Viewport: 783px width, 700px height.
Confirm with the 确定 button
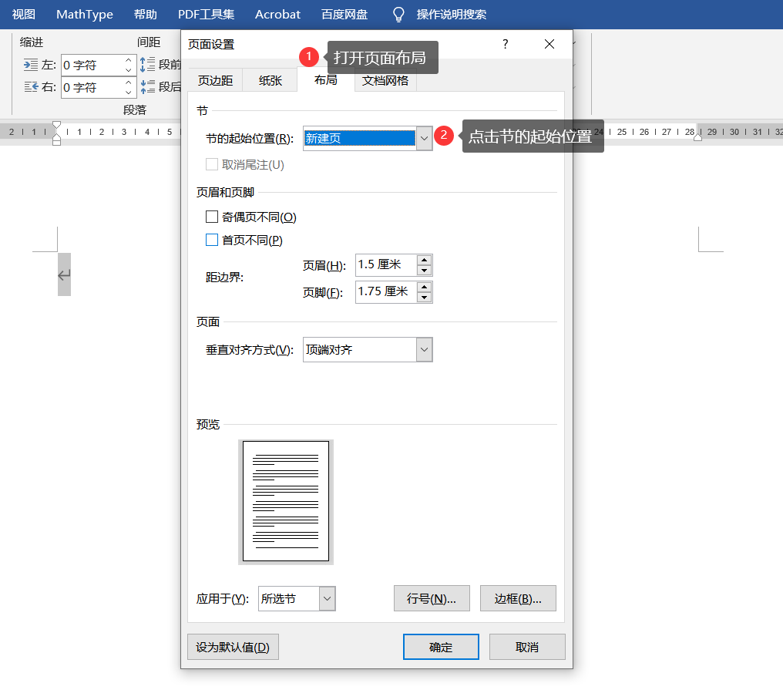click(x=441, y=647)
